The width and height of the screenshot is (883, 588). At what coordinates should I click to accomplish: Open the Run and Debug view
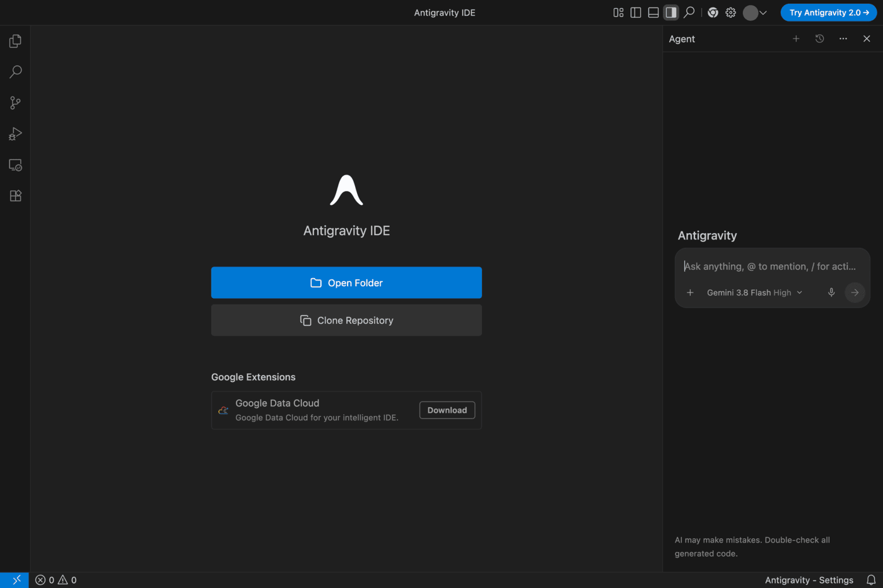(x=15, y=134)
